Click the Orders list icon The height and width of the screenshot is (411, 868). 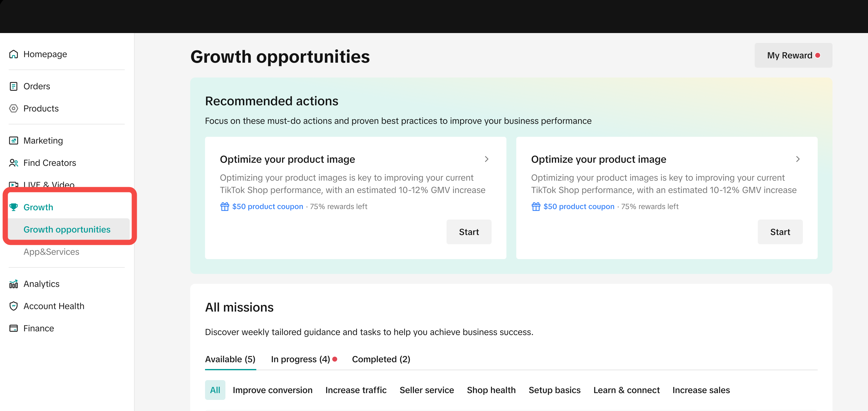tap(14, 86)
